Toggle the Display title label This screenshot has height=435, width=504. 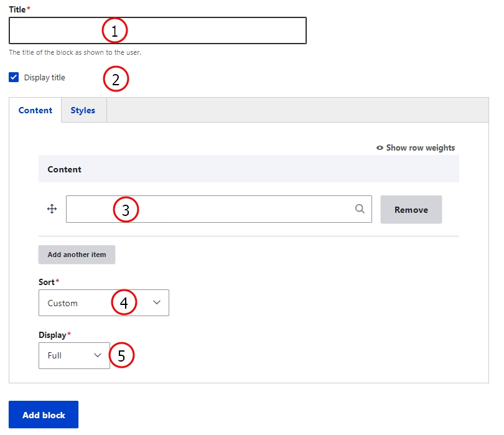[x=44, y=78]
